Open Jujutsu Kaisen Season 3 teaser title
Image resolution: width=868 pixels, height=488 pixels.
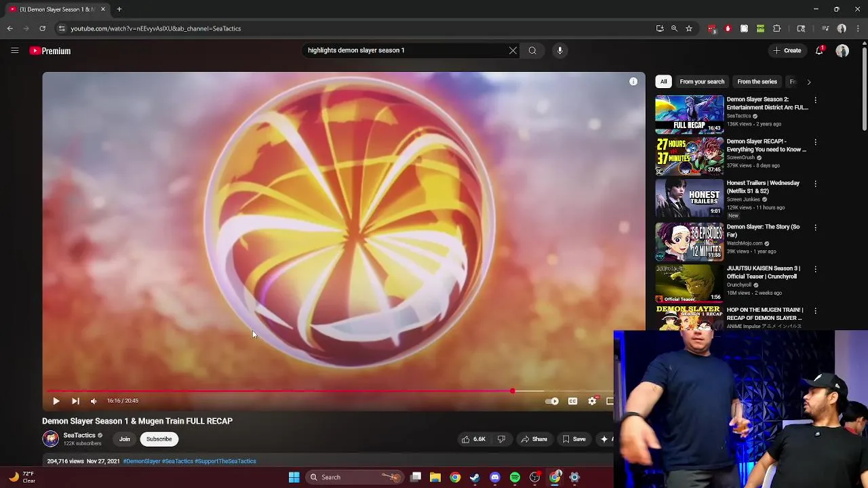tap(764, 272)
